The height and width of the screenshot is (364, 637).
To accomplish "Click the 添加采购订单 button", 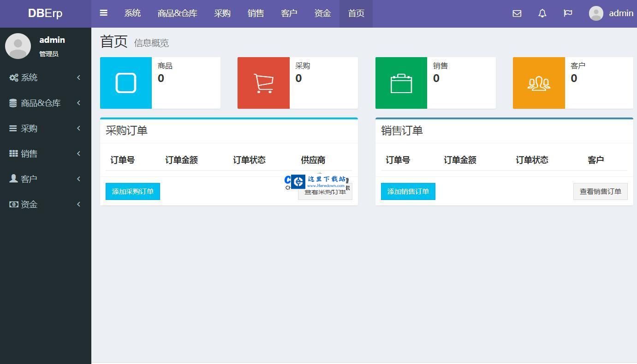I will [132, 191].
